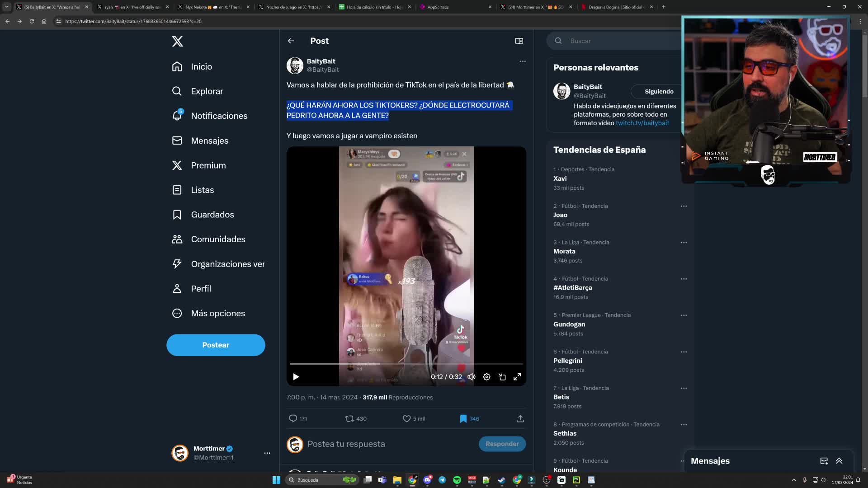The height and width of the screenshot is (488, 868).
Task: Toggle bookmark showing 746
Action: click(469, 418)
